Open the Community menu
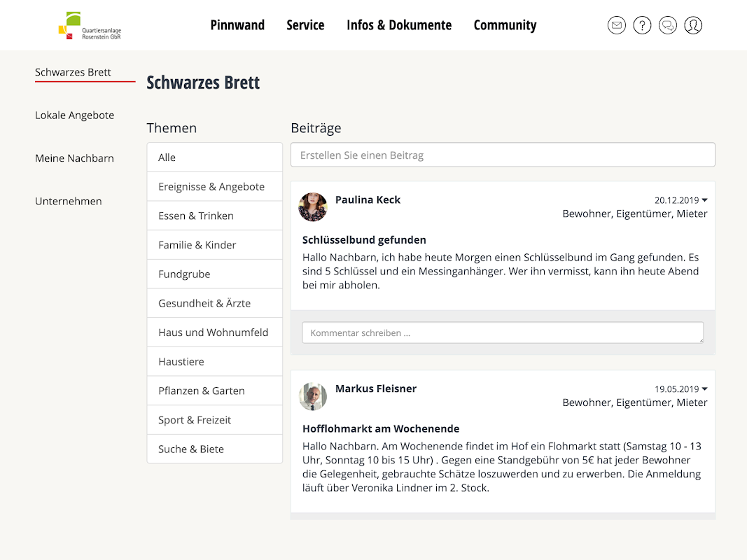 click(505, 25)
